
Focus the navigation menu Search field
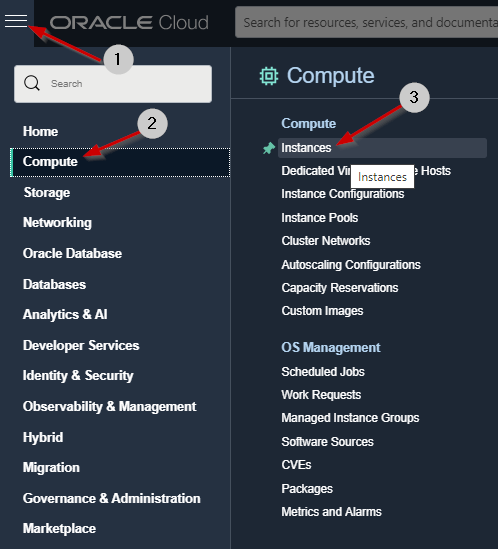point(113,84)
